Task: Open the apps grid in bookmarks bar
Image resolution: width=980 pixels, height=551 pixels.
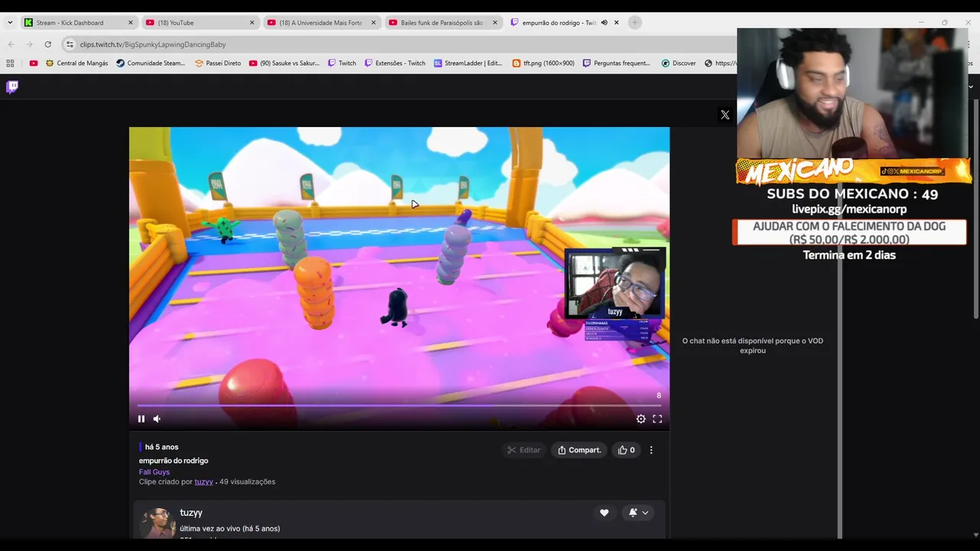Action: click(x=10, y=64)
